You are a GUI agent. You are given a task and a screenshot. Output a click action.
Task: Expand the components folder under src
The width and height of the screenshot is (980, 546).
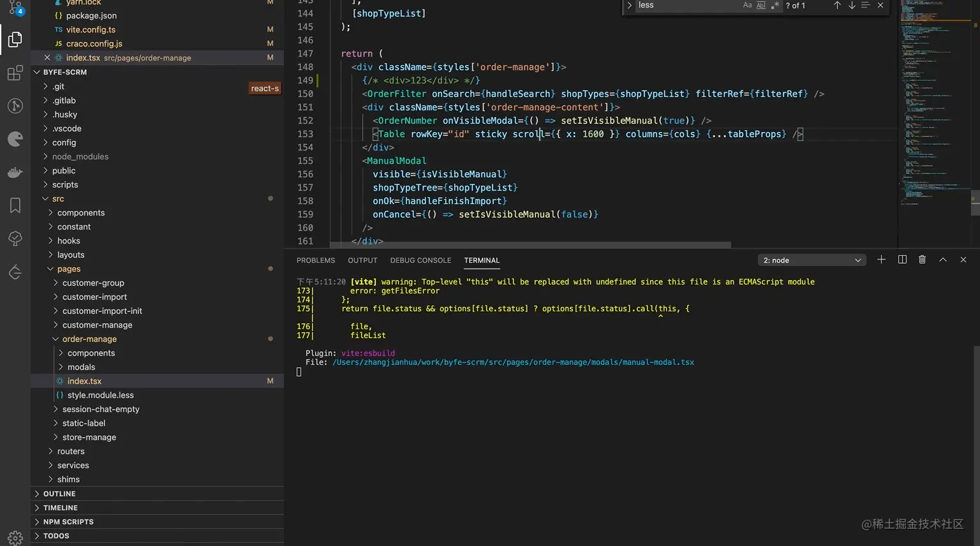coord(81,213)
